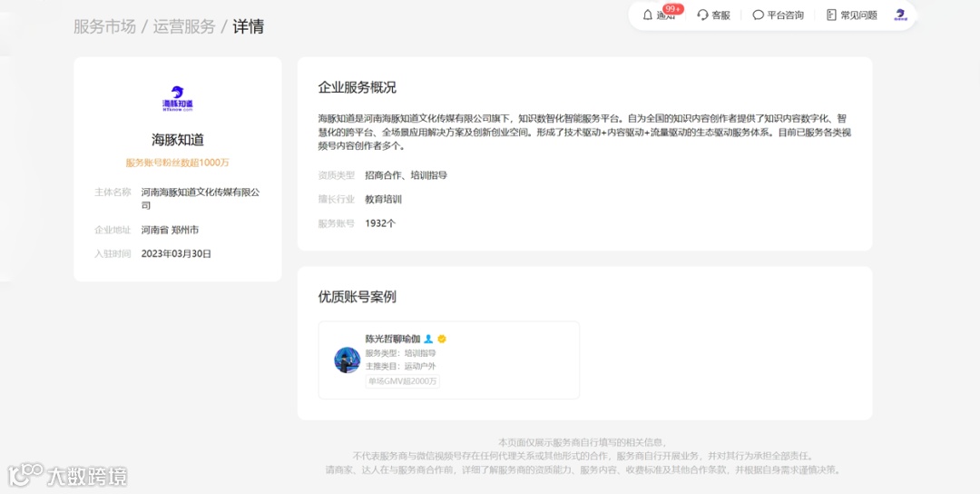Open 平台咨询 chat bubble icon
This screenshot has height=494, width=980.
tap(758, 15)
